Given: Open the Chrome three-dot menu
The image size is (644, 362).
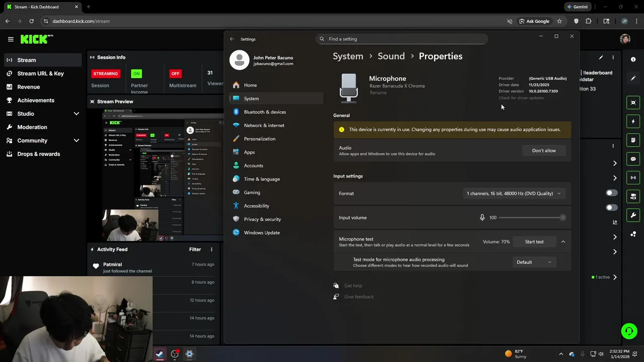Looking at the screenshot, I should tap(637, 21).
